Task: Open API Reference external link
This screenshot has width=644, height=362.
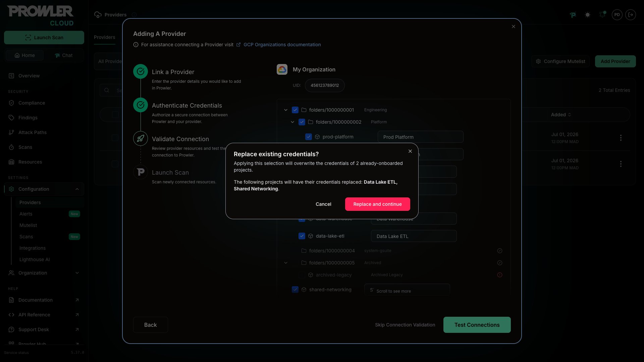Action: click(x=44, y=315)
